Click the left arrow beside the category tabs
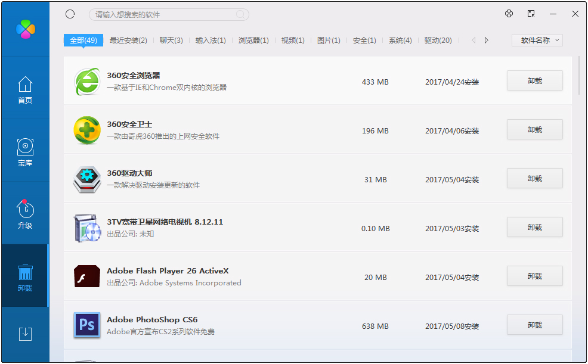 point(474,40)
